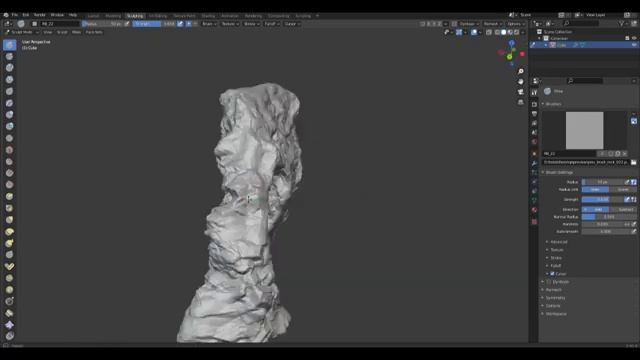The height and width of the screenshot is (360, 640).
Task: Open the File menu
Action: click(x=15, y=15)
